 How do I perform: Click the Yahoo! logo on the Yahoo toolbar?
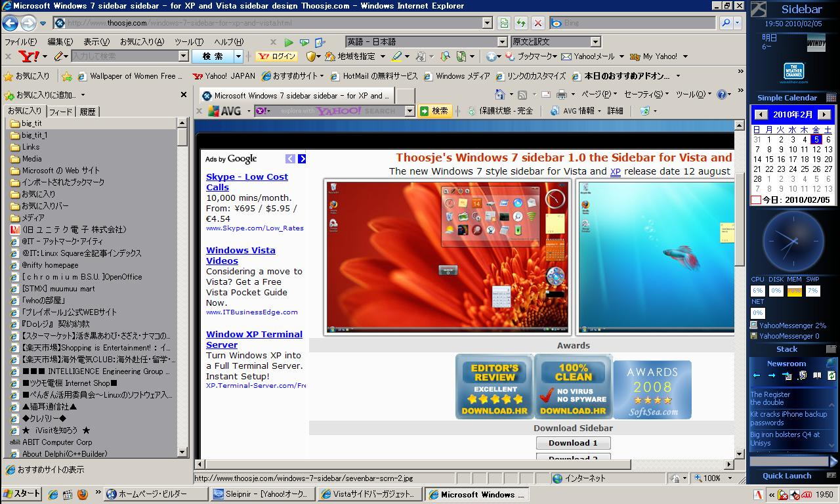(x=29, y=56)
